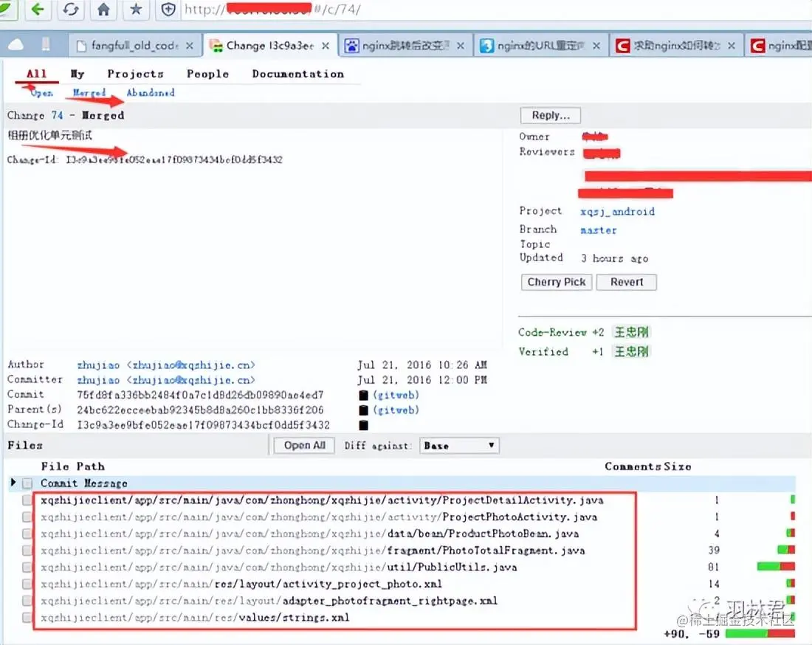Open the Author zhujiao email link
The height and width of the screenshot is (645, 812).
coord(165,365)
